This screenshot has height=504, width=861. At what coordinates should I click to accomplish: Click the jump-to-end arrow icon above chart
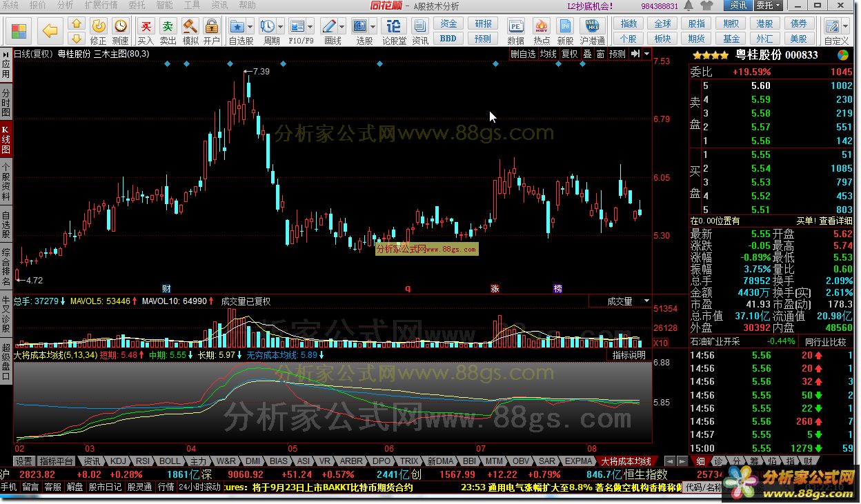pyautogui.click(x=635, y=54)
